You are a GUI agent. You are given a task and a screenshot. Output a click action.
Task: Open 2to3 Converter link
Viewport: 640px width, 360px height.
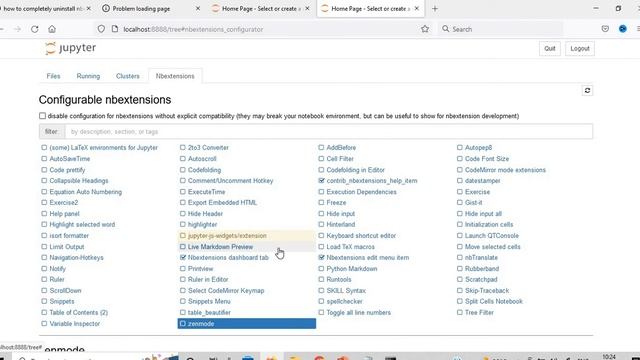208,147
